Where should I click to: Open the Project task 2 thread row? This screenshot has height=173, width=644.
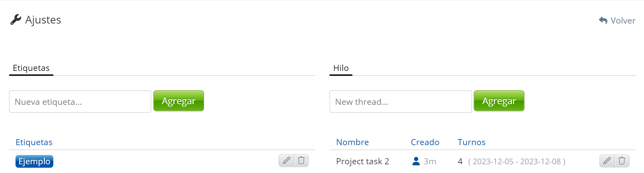pos(362,161)
